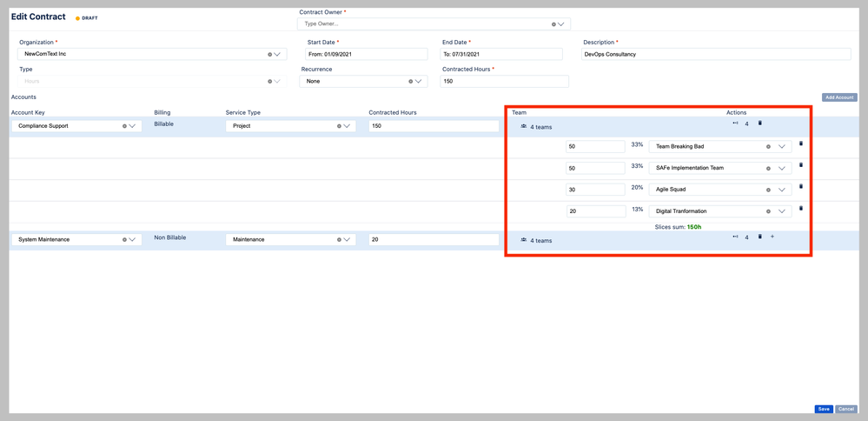Clear the Project service type selection
868x421 pixels.
tap(339, 126)
